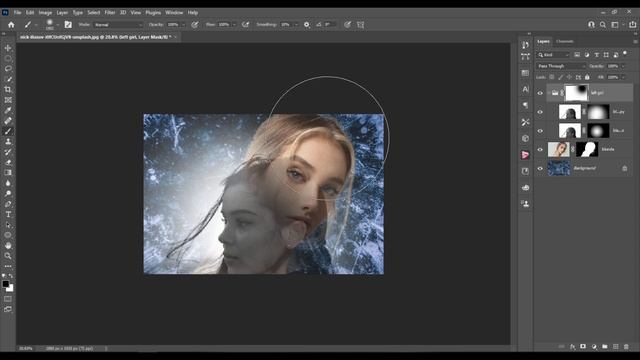Select the Eyedropper tool

tap(8, 110)
